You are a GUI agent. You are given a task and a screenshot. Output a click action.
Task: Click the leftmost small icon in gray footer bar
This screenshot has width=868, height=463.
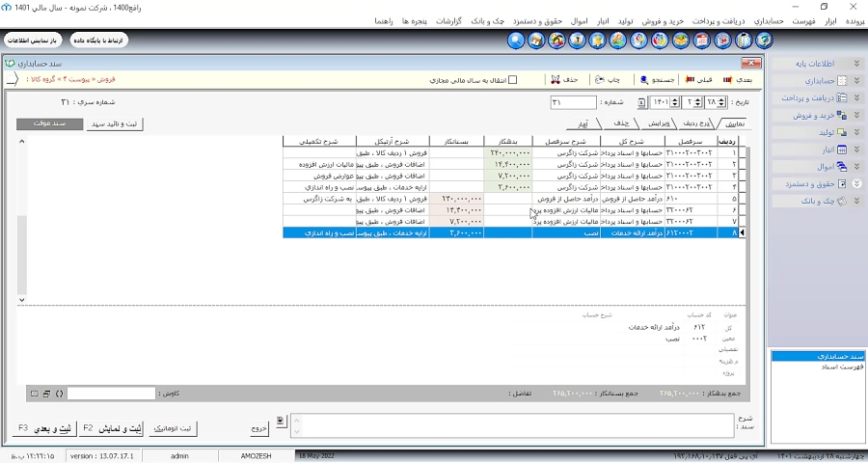35,394
